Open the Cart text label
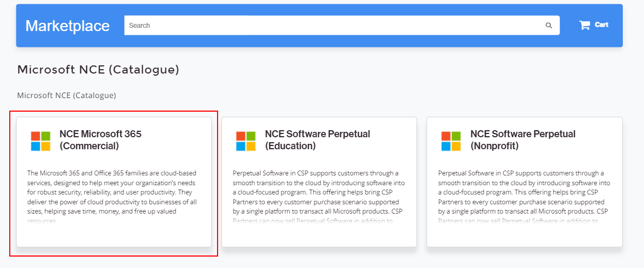The image size is (644, 268). coord(601,25)
